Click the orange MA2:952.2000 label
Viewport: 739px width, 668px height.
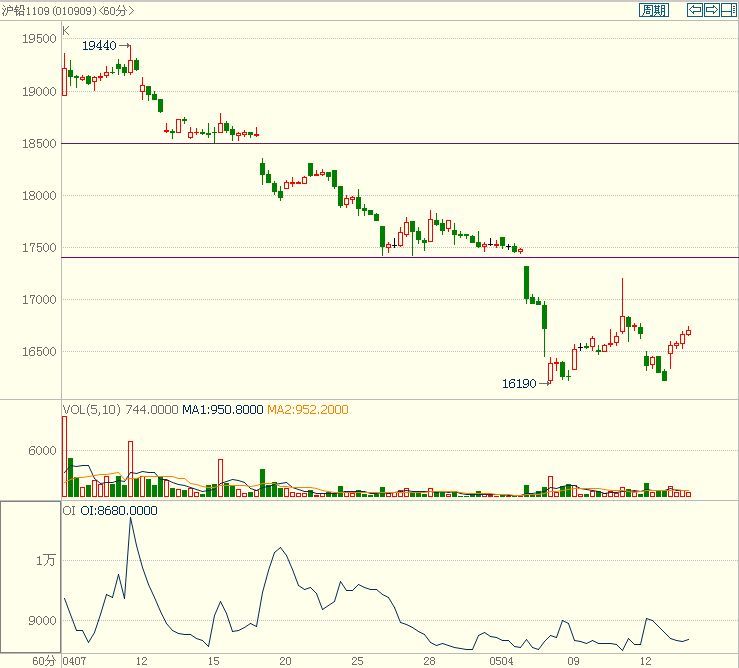(x=308, y=409)
